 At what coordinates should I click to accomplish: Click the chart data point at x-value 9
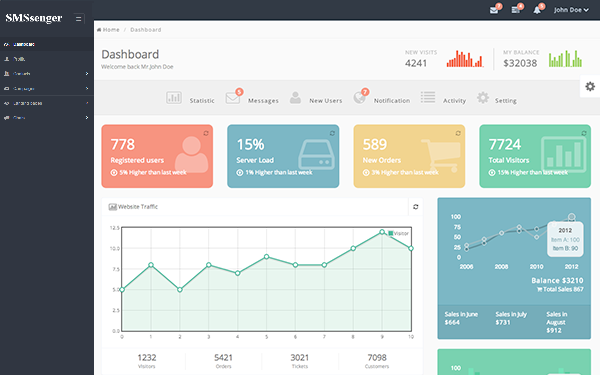[382, 232]
